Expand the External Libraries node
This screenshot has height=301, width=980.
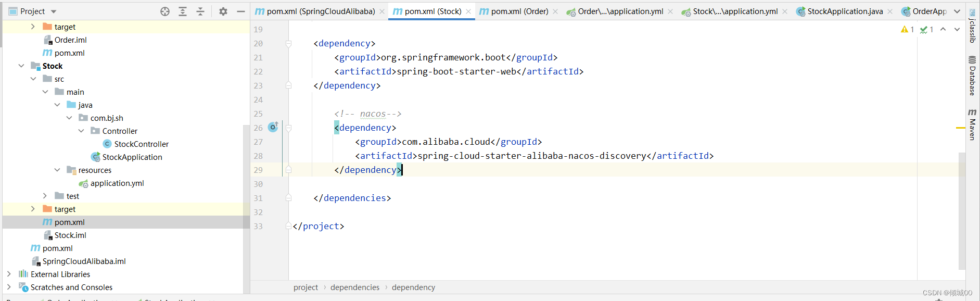click(x=9, y=274)
